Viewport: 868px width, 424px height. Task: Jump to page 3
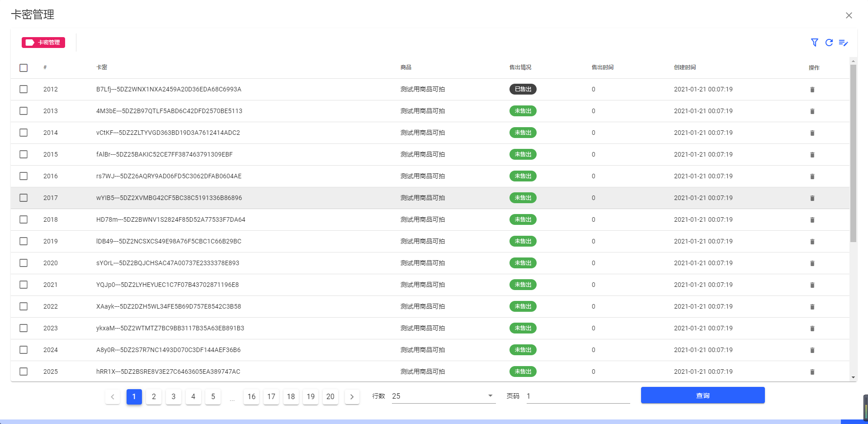[x=174, y=397]
